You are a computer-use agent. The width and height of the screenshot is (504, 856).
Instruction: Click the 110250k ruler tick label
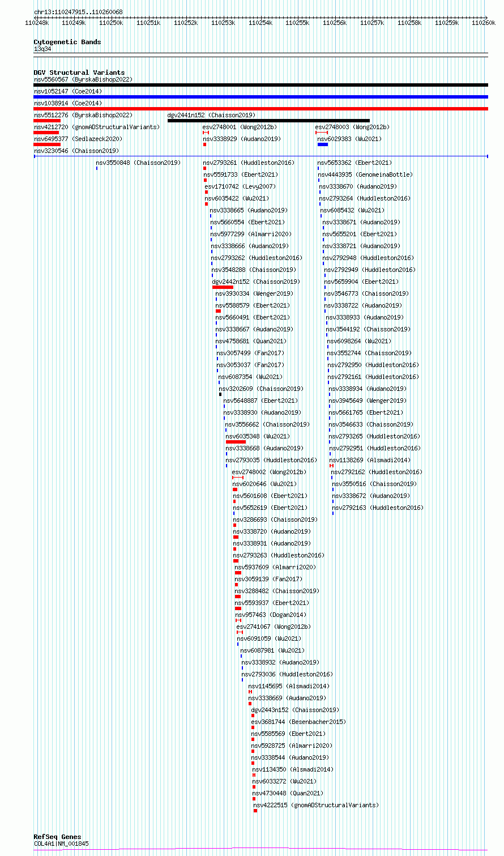pyautogui.click(x=111, y=23)
